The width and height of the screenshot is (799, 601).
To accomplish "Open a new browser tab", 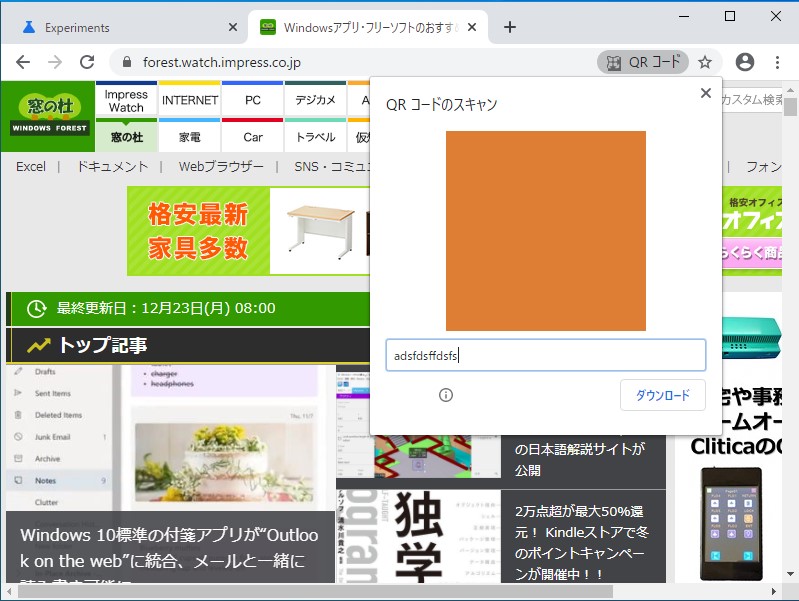I will (510, 27).
